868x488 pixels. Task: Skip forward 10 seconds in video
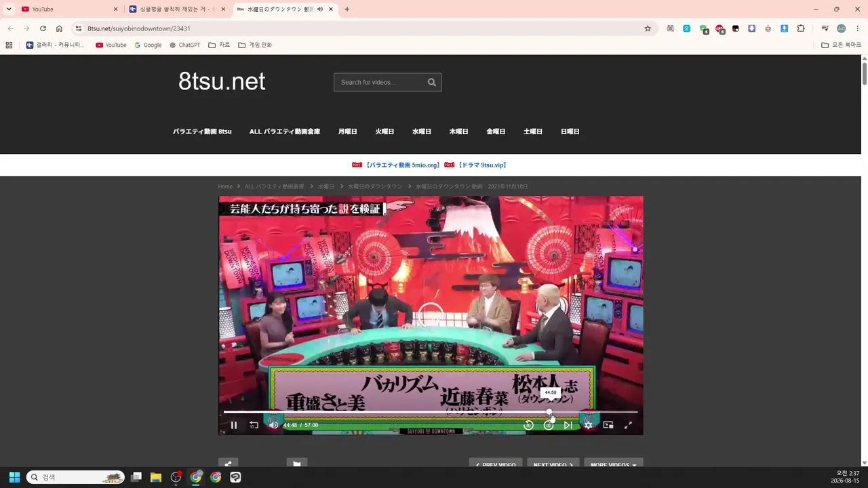pos(549,425)
